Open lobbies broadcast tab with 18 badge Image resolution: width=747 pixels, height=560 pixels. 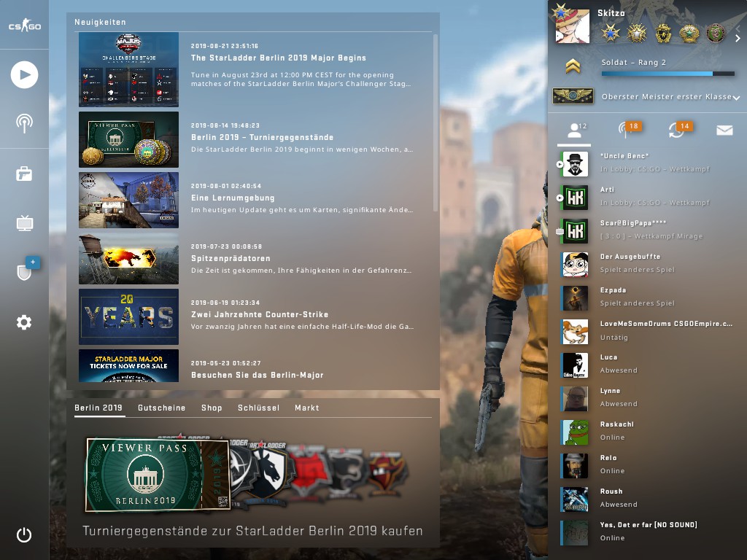coord(628,130)
